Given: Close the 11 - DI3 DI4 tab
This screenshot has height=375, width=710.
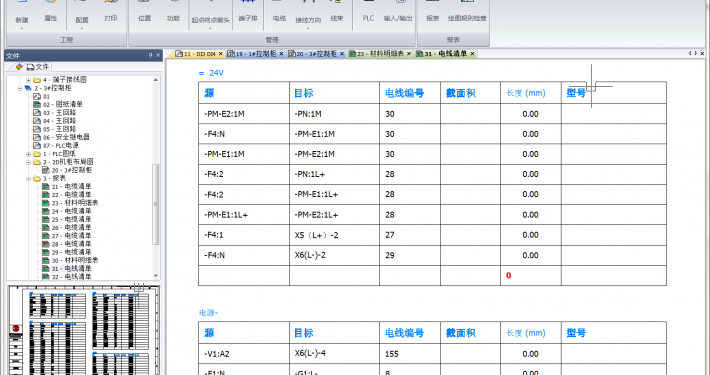Looking at the screenshot, I should pyautogui.click(x=221, y=54).
